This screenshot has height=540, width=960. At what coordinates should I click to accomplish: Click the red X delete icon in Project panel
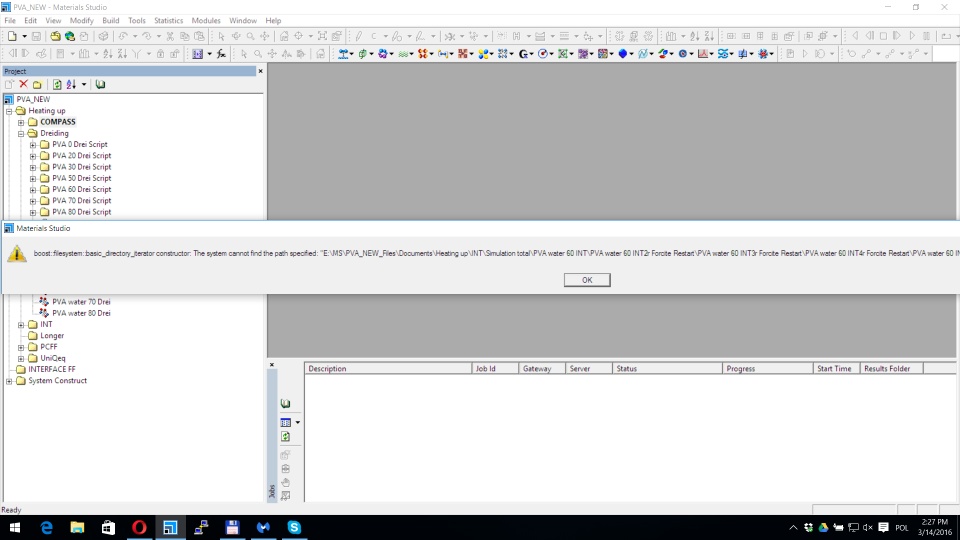[23, 84]
